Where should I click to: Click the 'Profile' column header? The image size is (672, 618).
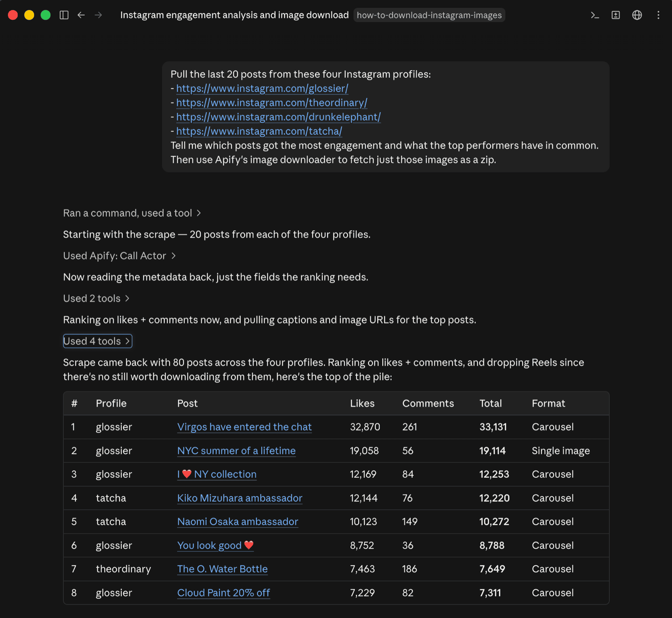[x=111, y=403]
